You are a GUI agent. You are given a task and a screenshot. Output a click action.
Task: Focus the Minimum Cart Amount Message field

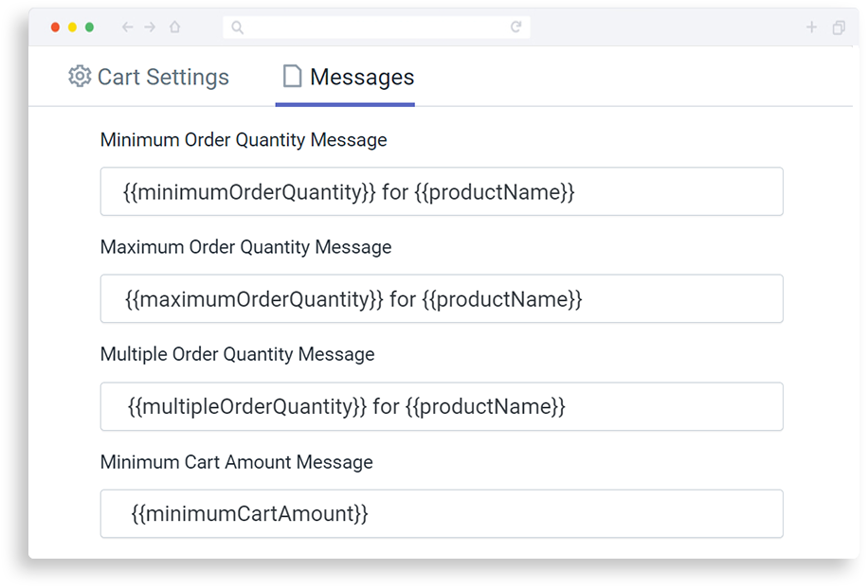tap(442, 514)
